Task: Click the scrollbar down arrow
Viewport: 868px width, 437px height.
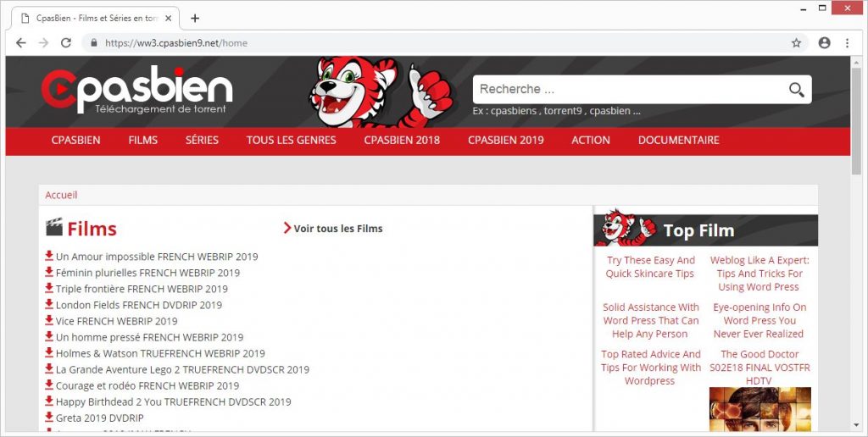Action: tap(856, 425)
